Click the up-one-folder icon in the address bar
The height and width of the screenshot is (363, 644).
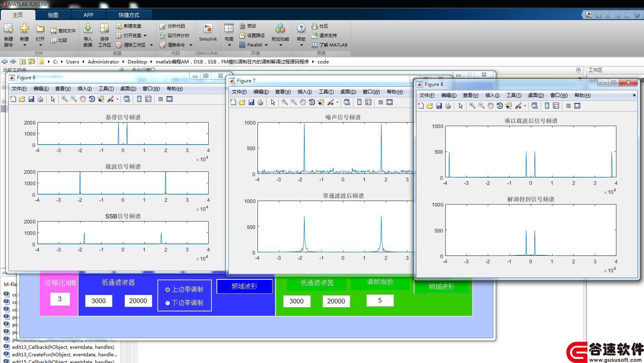click(x=22, y=61)
